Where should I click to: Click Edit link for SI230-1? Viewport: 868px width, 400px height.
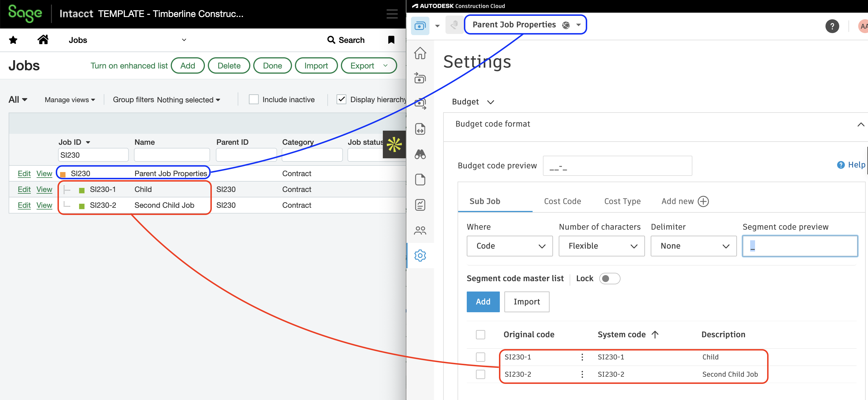coord(24,190)
